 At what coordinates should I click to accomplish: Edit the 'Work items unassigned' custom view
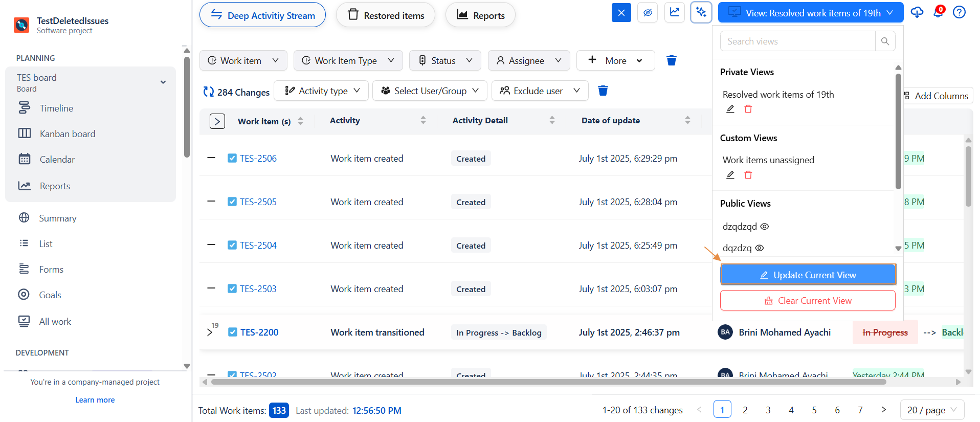(x=730, y=175)
